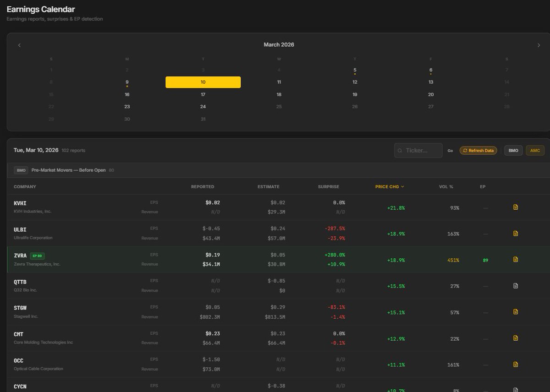The image size is (550, 392).
Task: Click Optical Cable Corporation company name
Action: (x=38, y=369)
